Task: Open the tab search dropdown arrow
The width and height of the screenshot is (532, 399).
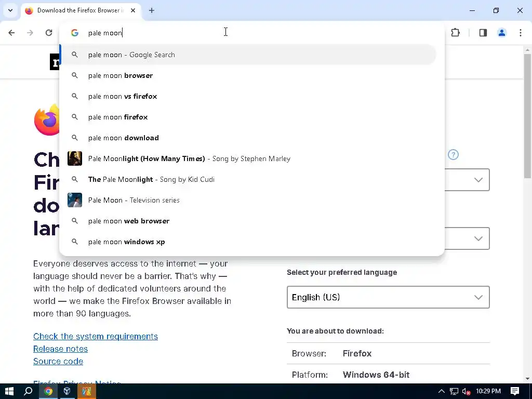Action: 10,10
